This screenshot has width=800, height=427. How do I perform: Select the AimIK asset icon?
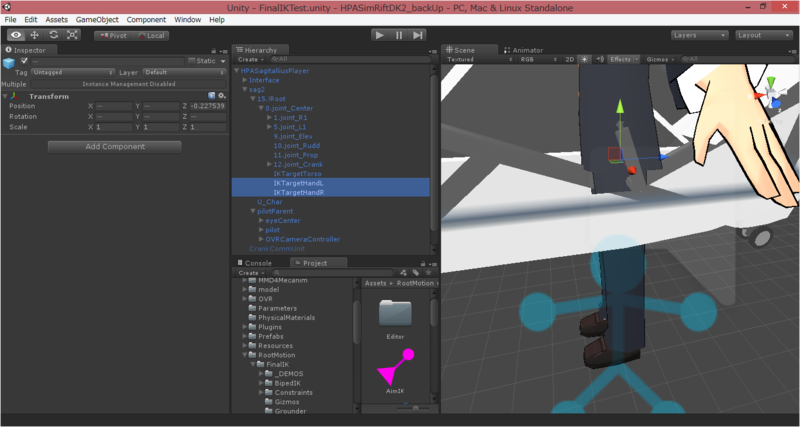pos(395,366)
